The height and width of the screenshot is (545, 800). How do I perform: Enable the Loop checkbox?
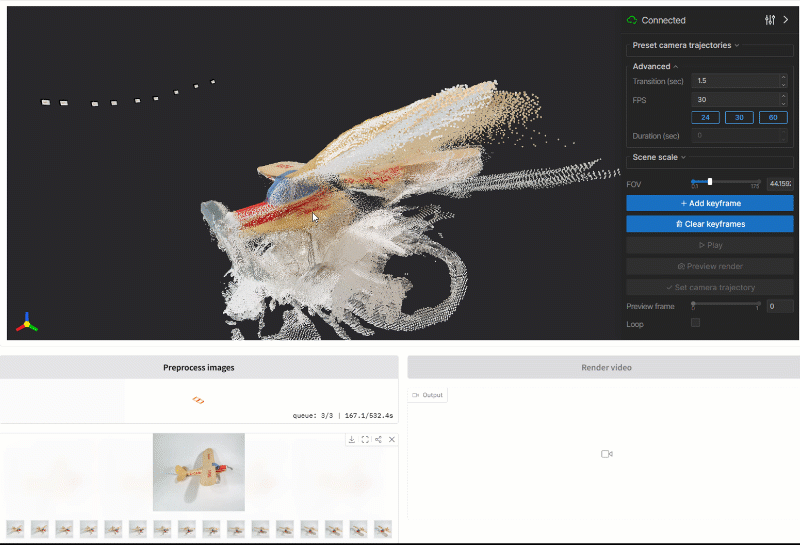(695, 323)
